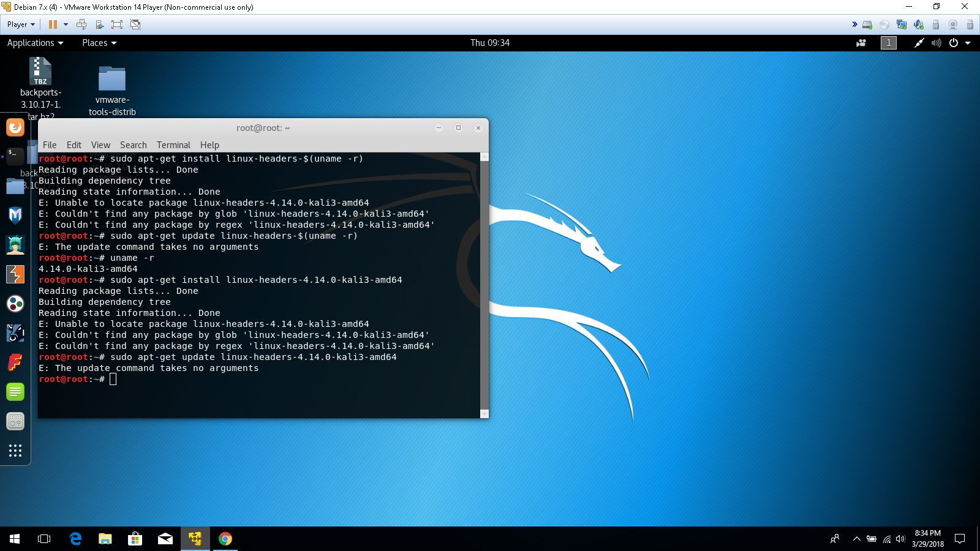Click the terminal vertical scrollbar

tap(484, 282)
